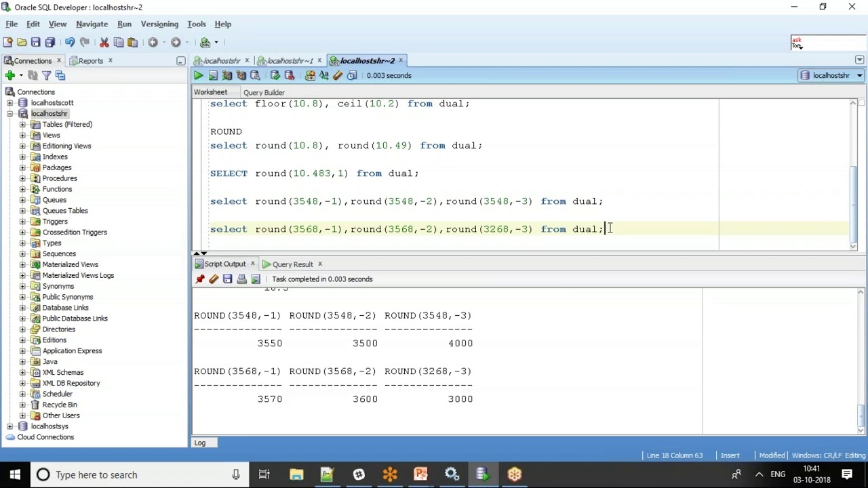Open SQL History clock icon
Image resolution: width=868 pixels, height=488 pixels.
(x=352, y=75)
